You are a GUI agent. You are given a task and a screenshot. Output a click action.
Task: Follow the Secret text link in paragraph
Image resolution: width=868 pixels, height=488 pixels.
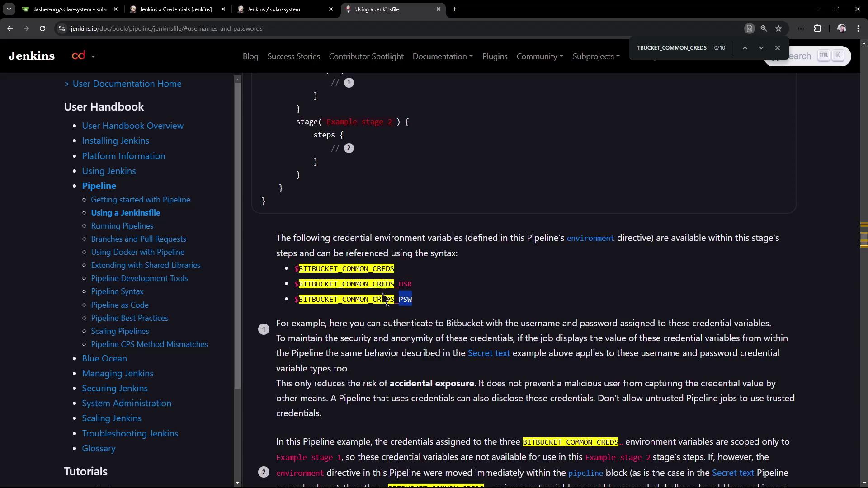pos(488,353)
